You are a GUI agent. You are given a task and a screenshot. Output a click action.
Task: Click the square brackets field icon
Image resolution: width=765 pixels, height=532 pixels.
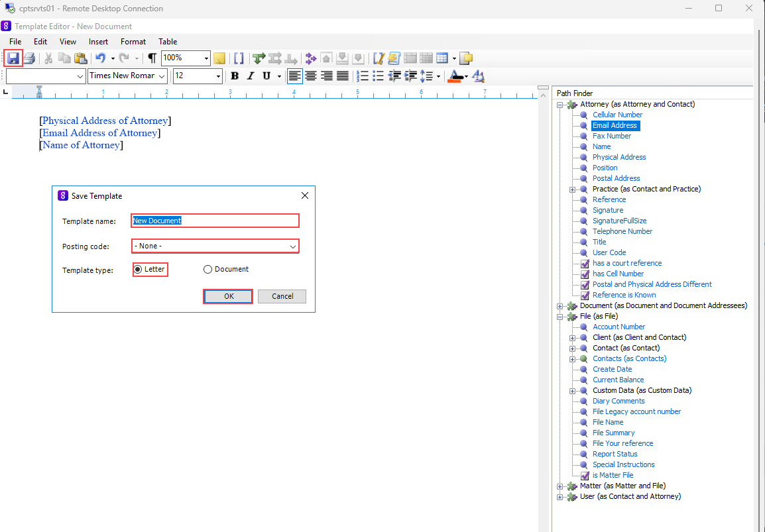(239, 58)
